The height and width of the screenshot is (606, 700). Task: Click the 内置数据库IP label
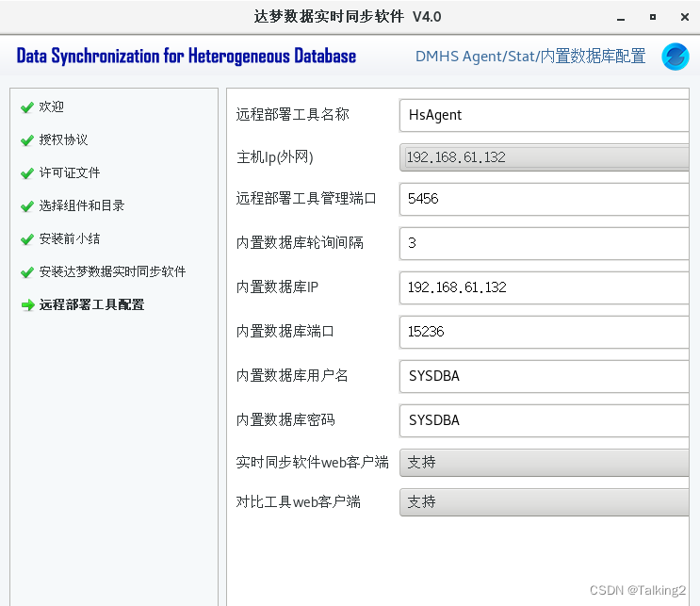[277, 287]
